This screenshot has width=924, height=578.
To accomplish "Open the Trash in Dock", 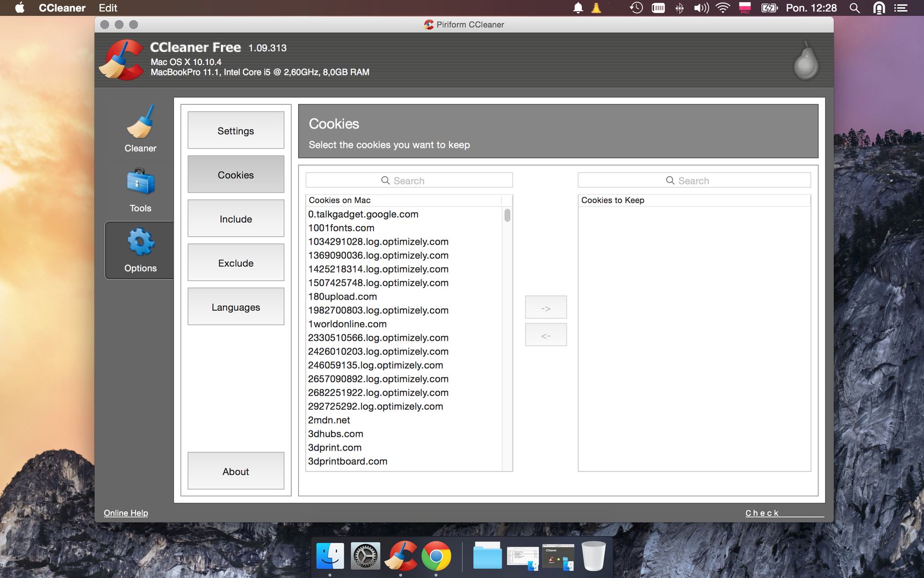I will pos(594,556).
